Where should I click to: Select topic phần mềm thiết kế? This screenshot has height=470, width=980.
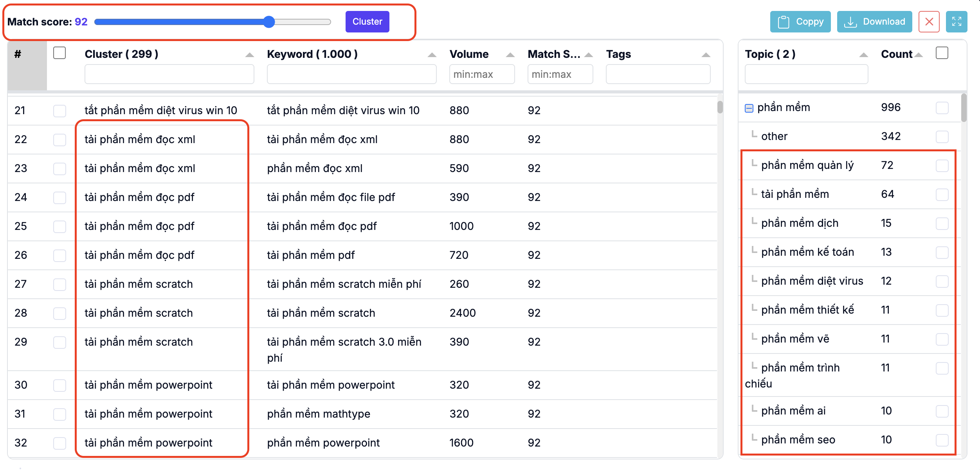(x=807, y=310)
